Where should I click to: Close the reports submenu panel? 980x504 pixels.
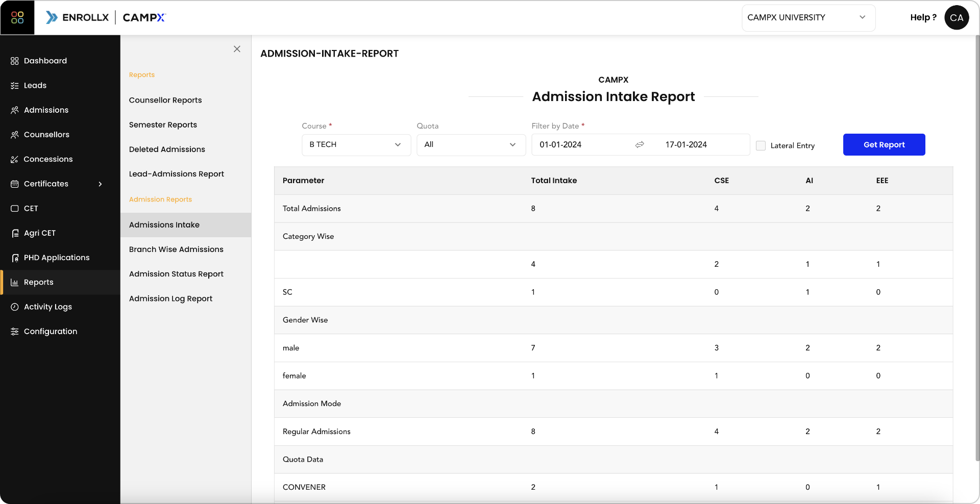[237, 49]
